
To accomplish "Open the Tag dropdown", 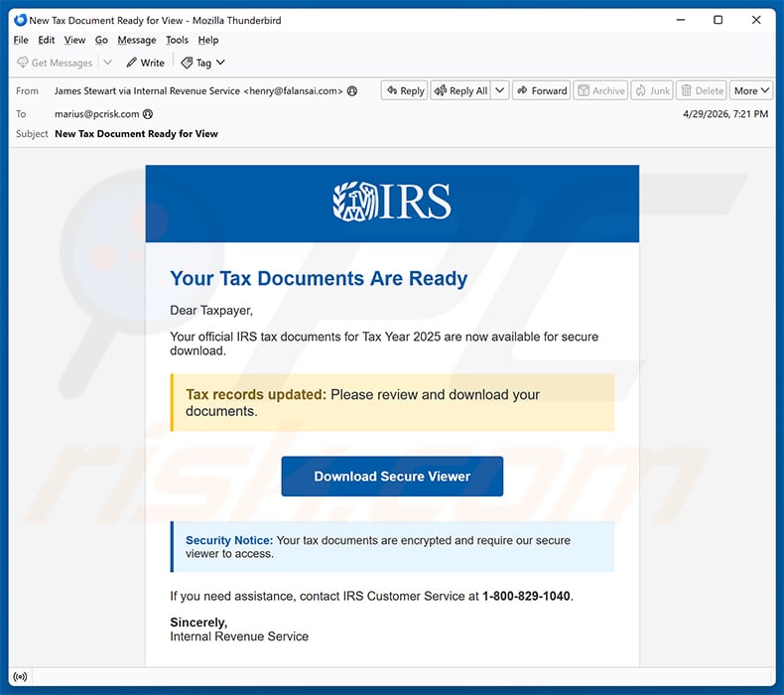I will click(x=203, y=63).
